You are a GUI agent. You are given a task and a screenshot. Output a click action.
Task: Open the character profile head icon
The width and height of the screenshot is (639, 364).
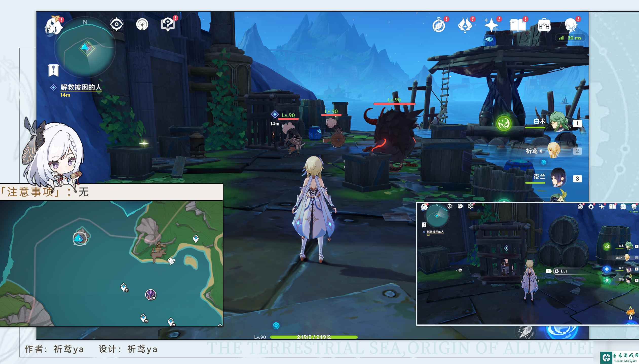point(571,25)
